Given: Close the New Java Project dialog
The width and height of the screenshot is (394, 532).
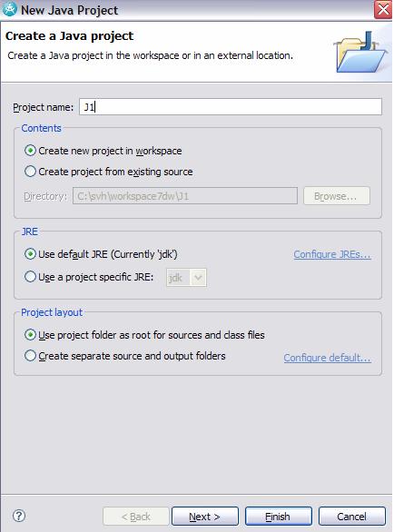Looking at the screenshot, I should (383, 9).
